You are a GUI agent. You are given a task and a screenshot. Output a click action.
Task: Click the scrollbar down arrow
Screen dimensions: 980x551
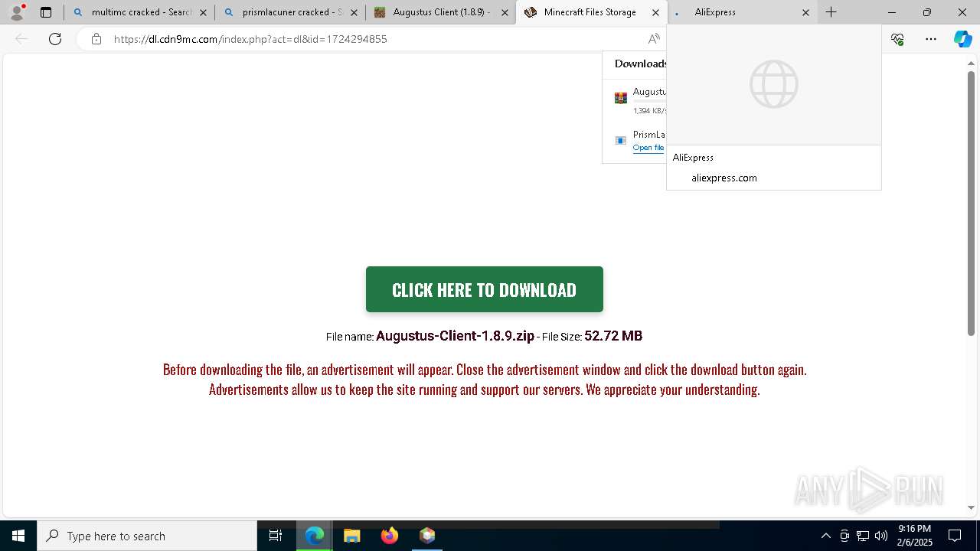971,507
